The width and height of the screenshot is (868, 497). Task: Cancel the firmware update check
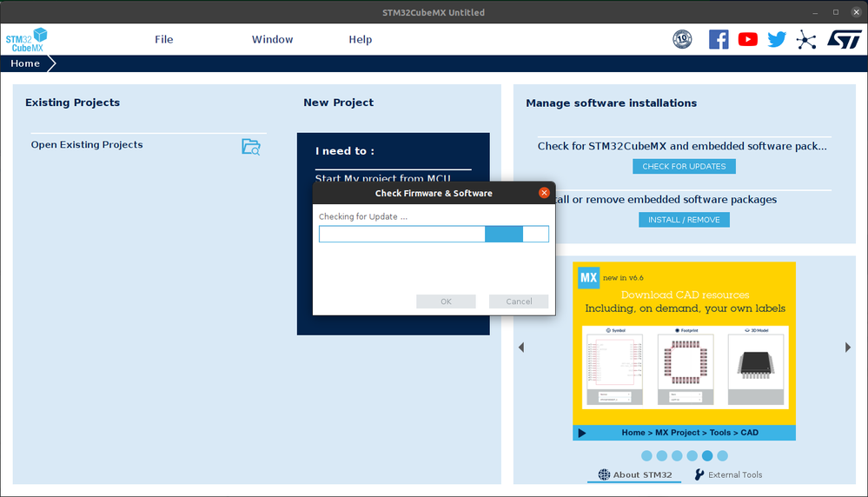coord(519,302)
